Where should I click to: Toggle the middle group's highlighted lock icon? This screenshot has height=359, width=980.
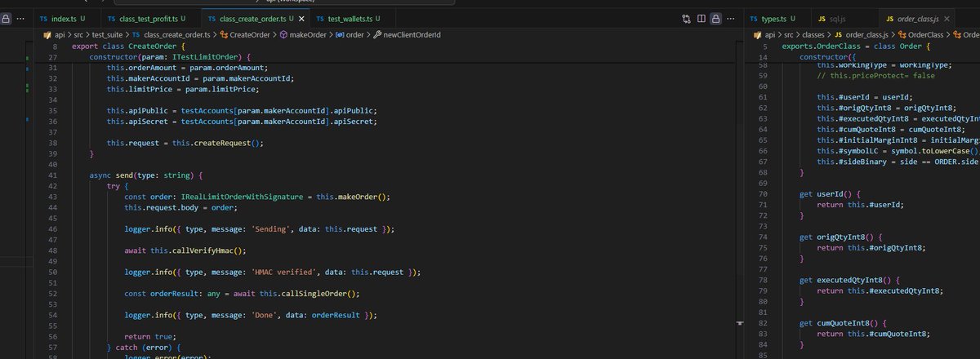(715, 18)
